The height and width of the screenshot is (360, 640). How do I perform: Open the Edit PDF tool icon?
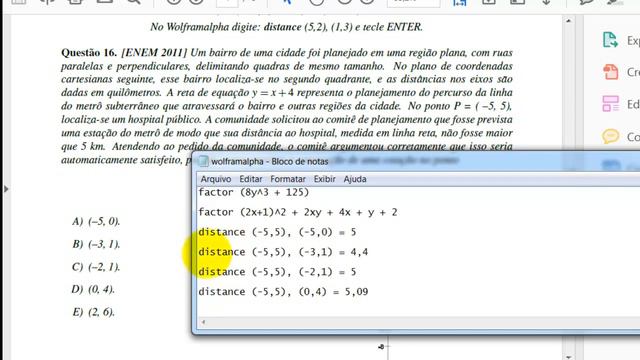tap(611, 104)
